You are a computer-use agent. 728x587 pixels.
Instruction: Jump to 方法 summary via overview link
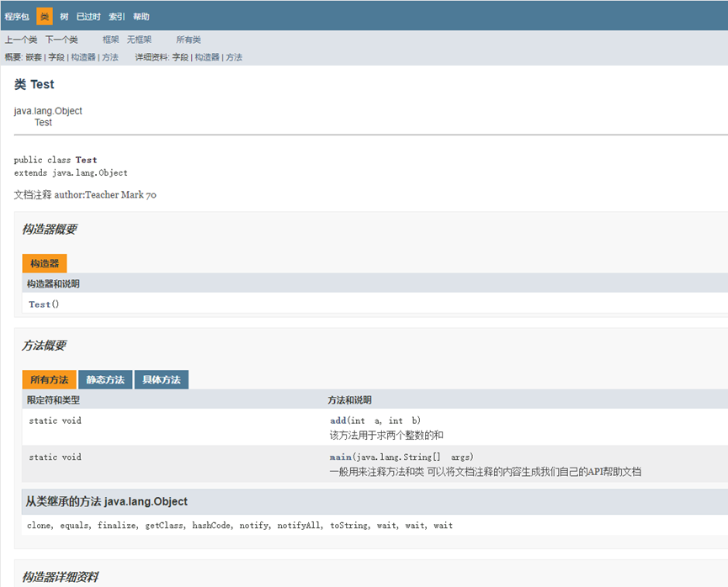click(x=110, y=57)
